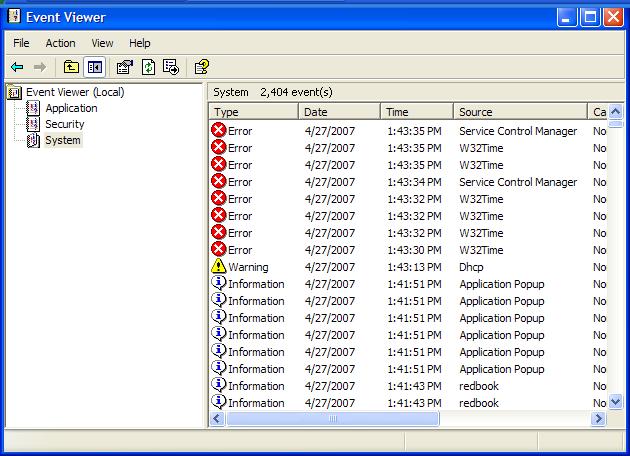Viewport: 630px width, 456px height.
Task: Click 'Dhcp' source cell
Action: tap(471, 267)
